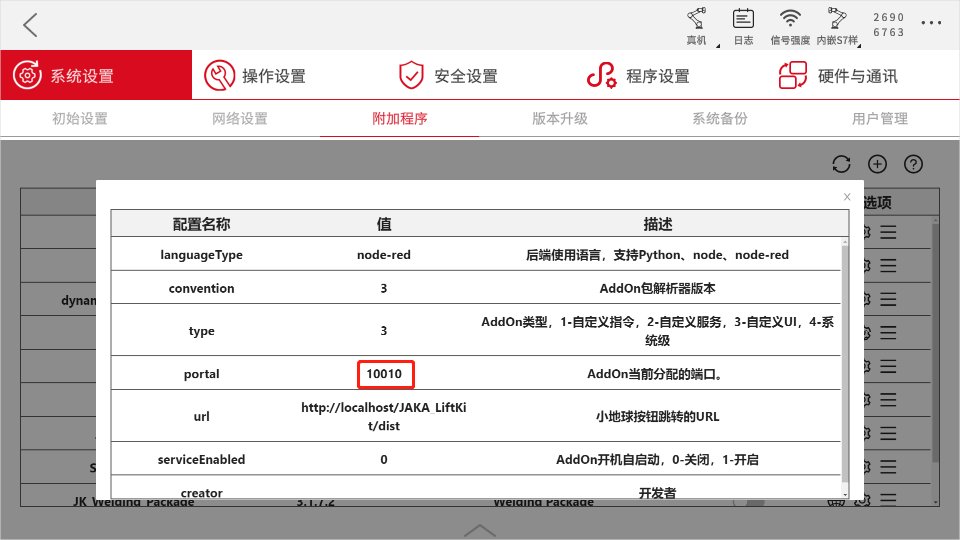
Task: Switch to 操作设置 tab
Action: pos(255,75)
